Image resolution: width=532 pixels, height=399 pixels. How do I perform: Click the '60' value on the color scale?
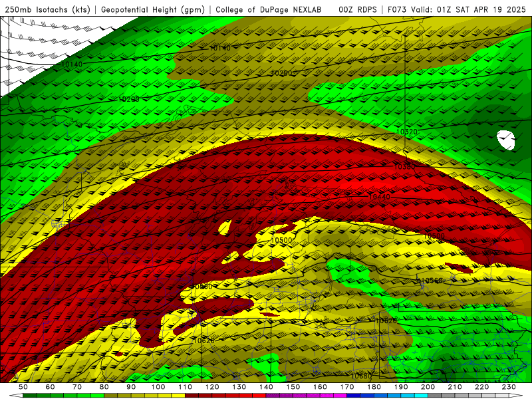tap(50, 387)
